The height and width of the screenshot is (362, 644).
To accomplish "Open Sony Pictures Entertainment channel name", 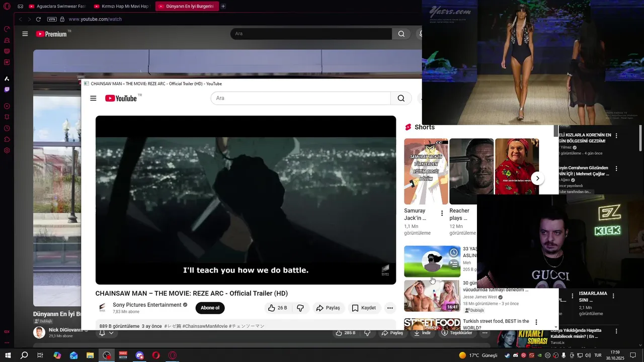I will pos(147,305).
